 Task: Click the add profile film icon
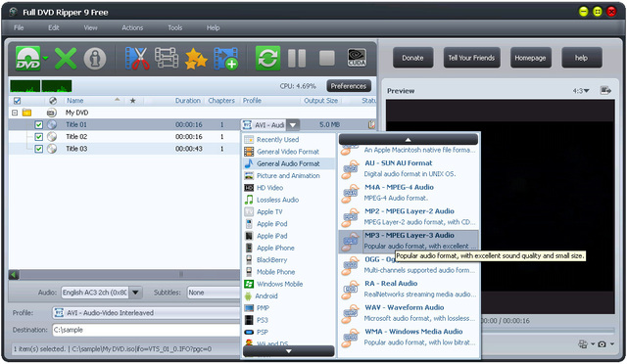[x=226, y=59]
